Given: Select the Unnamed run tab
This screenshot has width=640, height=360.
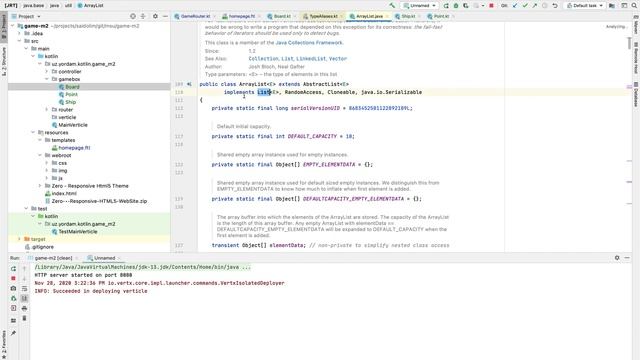Looking at the screenshot, I should 104,258.
